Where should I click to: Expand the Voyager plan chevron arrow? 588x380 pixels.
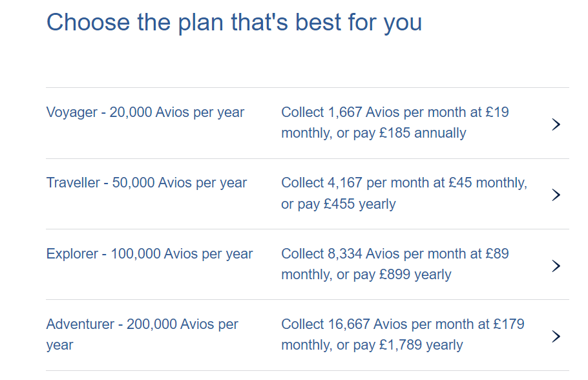556,125
